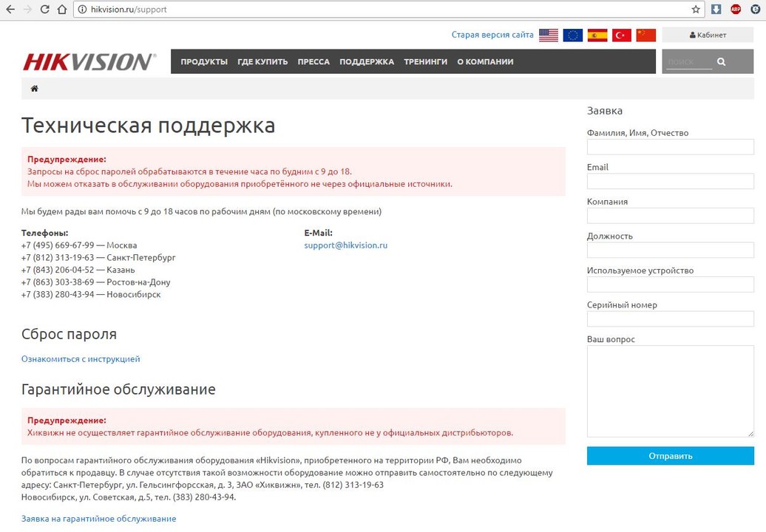This screenshot has width=766, height=532.
Task: Choose the Turkish flag site version
Action: tap(621, 35)
